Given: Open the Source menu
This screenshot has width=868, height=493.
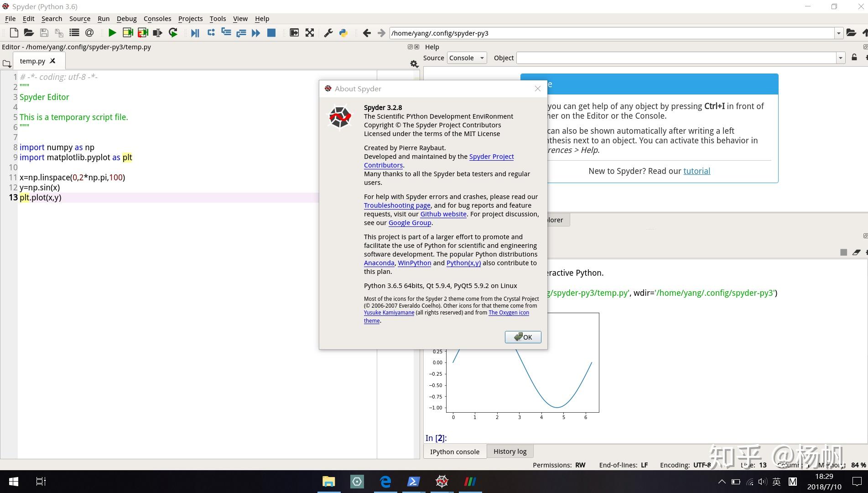Looking at the screenshot, I should click(x=80, y=19).
